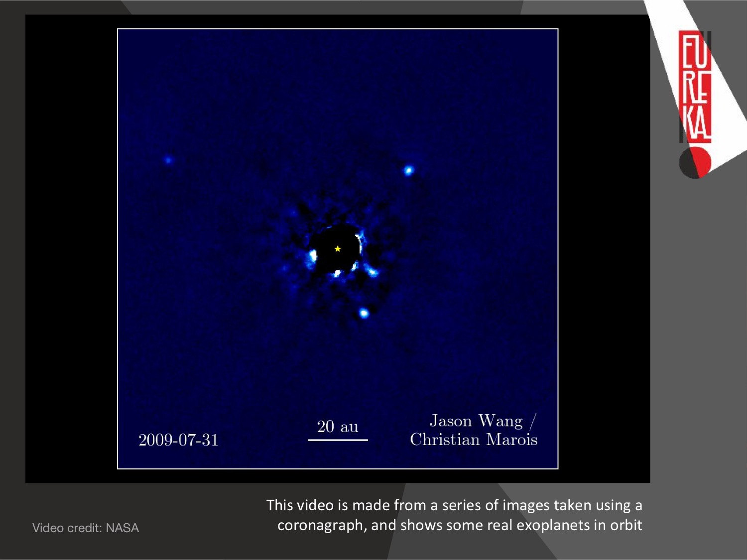This screenshot has height=560, width=747.
Task: Click the black margin right of the star image
Action: (604, 249)
